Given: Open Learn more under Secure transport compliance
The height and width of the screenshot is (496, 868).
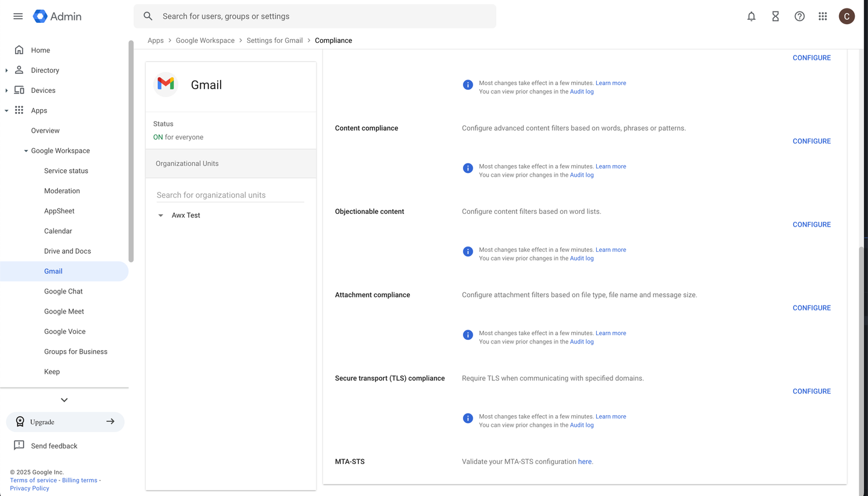Looking at the screenshot, I should (x=611, y=416).
